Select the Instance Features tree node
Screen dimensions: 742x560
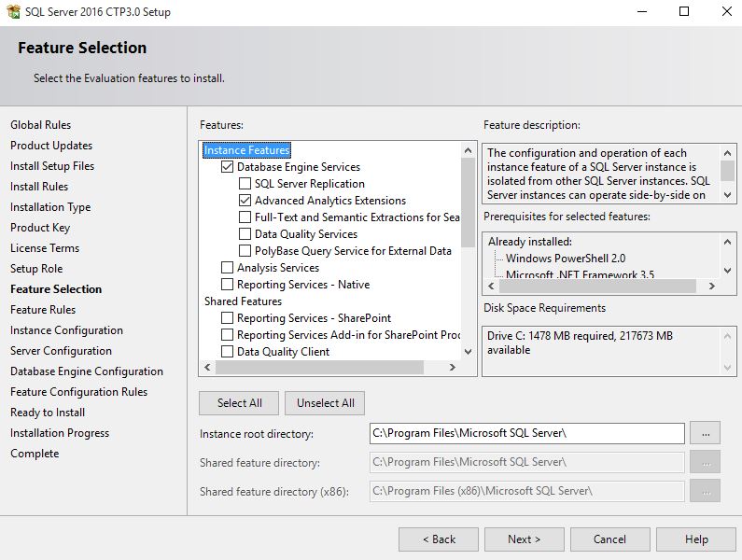[x=246, y=150]
